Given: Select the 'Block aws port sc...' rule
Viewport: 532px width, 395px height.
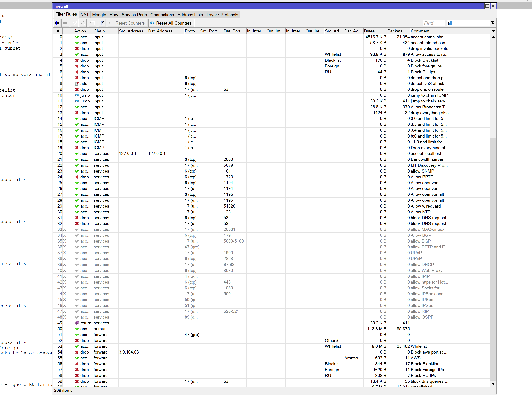Looking at the screenshot, I should (272, 352).
